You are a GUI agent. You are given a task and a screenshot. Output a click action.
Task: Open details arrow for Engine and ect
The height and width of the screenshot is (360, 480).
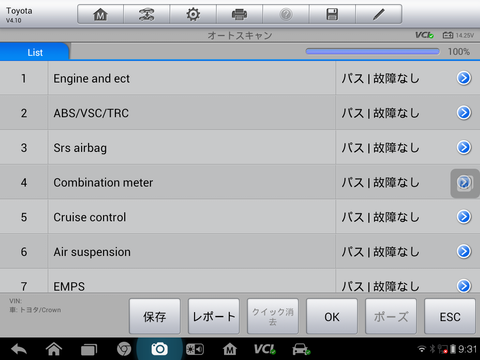click(464, 78)
